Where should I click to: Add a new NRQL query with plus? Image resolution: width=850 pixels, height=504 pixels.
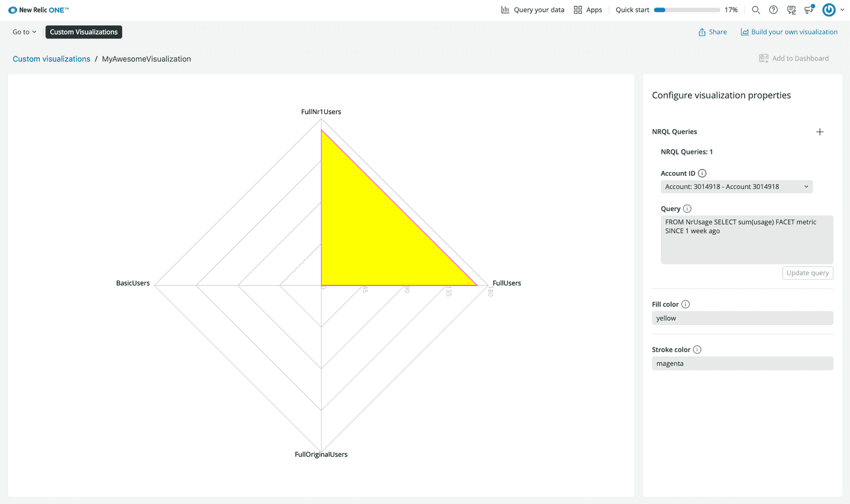pyautogui.click(x=820, y=132)
